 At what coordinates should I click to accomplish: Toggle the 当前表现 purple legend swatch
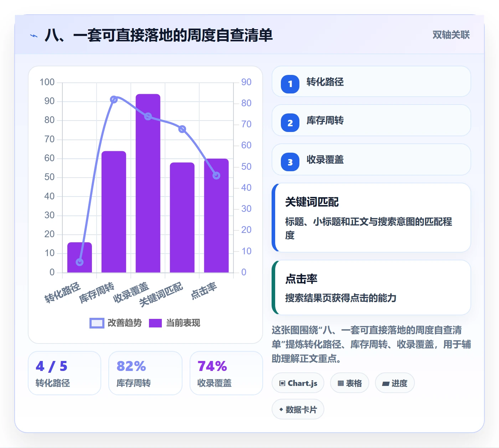coord(155,323)
